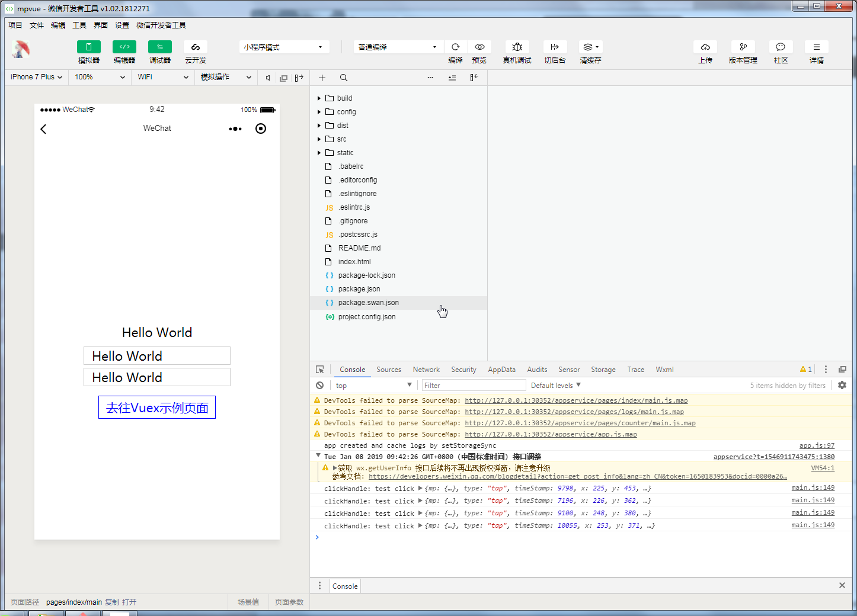Image resolution: width=857 pixels, height=616 pixels.
Task: Detach the simulator into a separate window
Action: [x=283, y=78]
